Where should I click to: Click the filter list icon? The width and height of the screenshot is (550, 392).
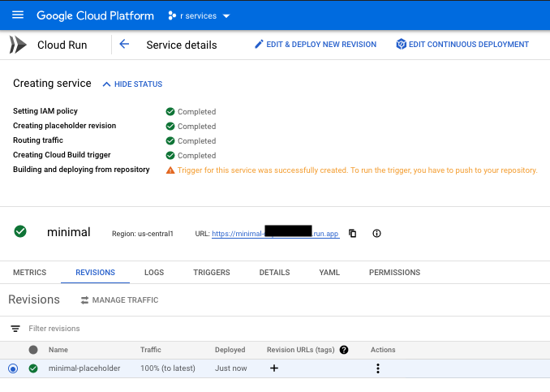(15, 329)
